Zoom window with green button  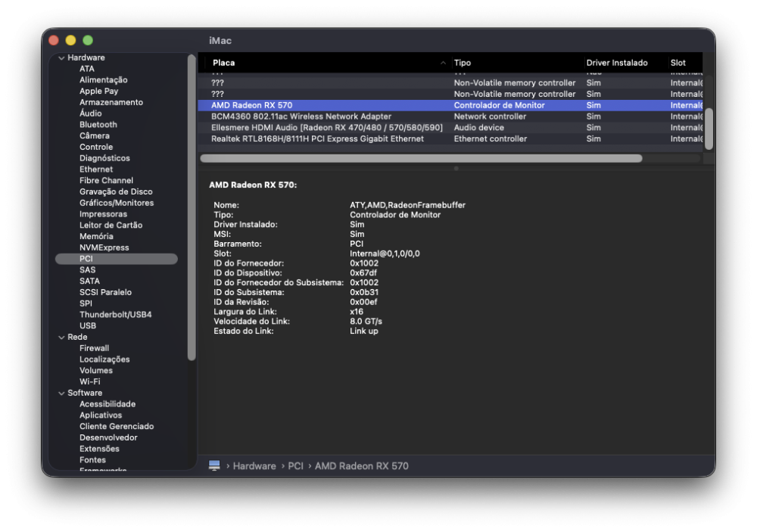click(88, 41)
